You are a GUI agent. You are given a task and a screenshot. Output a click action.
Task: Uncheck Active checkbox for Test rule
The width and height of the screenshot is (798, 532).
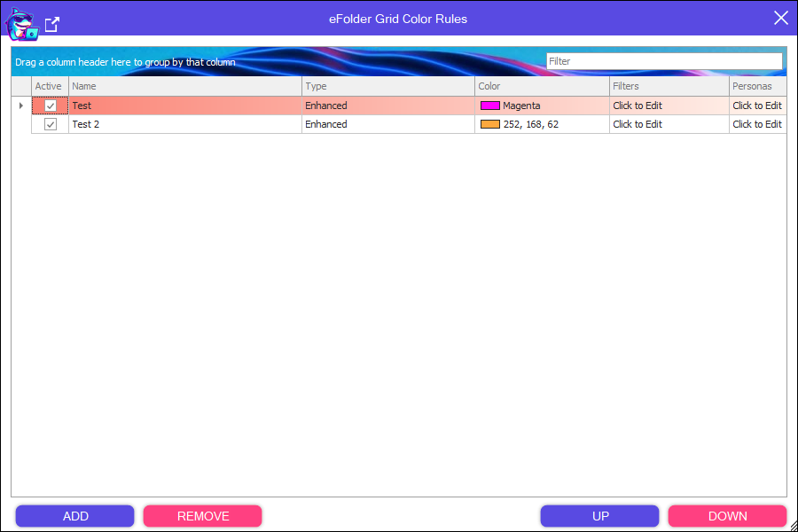coord(51,106)
